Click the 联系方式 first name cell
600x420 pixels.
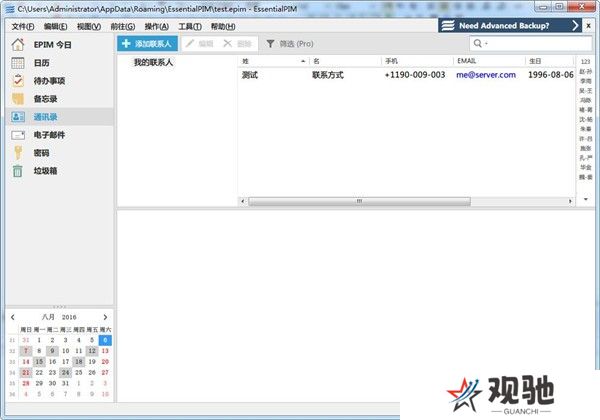point(328,75)
